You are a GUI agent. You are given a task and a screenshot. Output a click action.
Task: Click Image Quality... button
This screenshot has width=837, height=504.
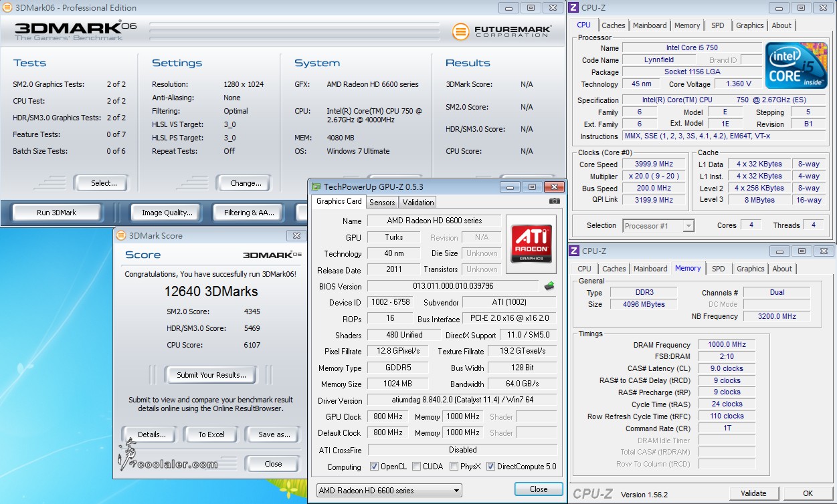pos(167,213)
